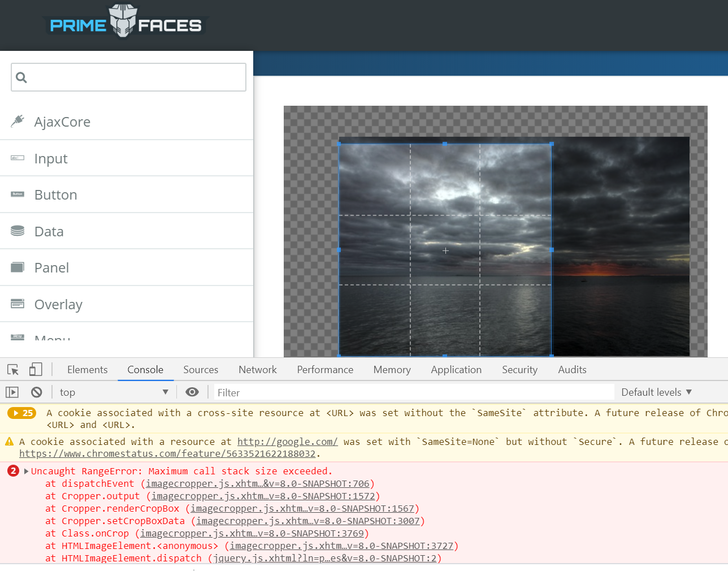The image size is (728, 571).
Task: Switch to the Sources tab
Action: [201, 369]
